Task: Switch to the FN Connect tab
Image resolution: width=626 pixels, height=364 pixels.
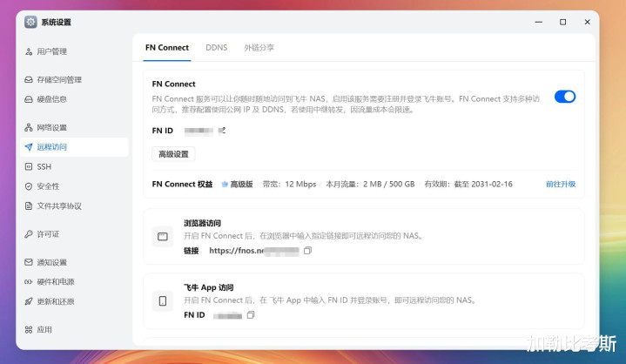Action: (167, 48)
